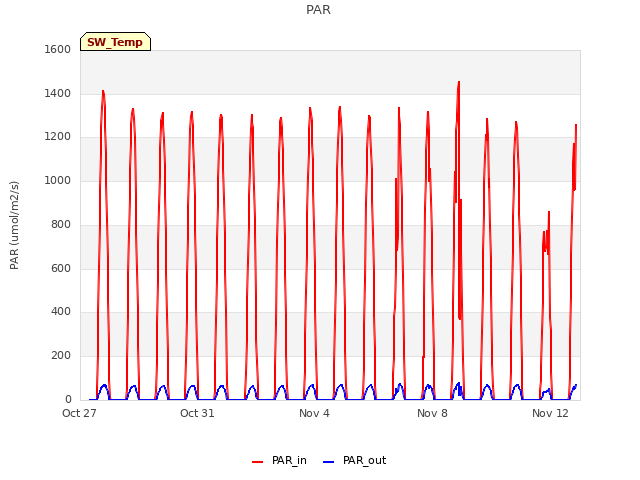Click the 600 y-axis tick label
This screenshot has width=640, height=480.
[x=61, y=268]
